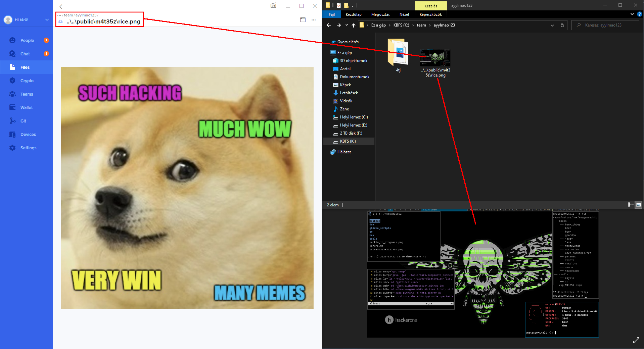Open the address bar history dropdown
Image resolution: width=644 pixels, height=349 pixels.
[x=552, y=25]
